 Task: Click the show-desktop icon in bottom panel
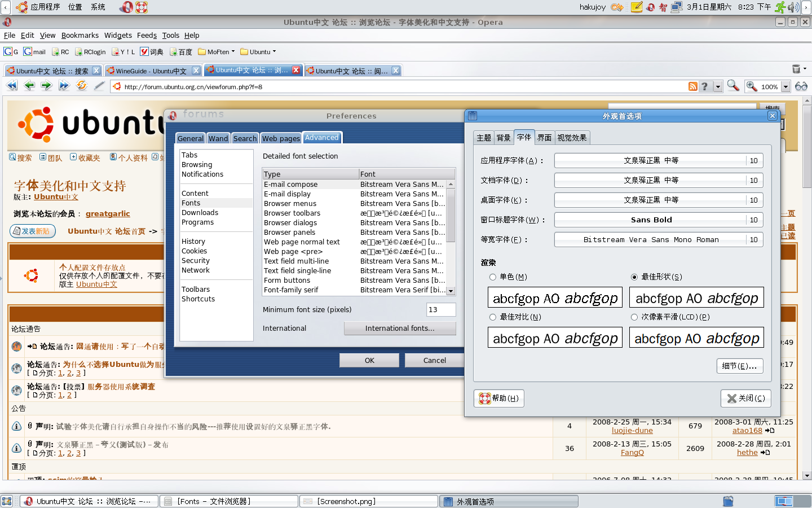pos(7,501)
